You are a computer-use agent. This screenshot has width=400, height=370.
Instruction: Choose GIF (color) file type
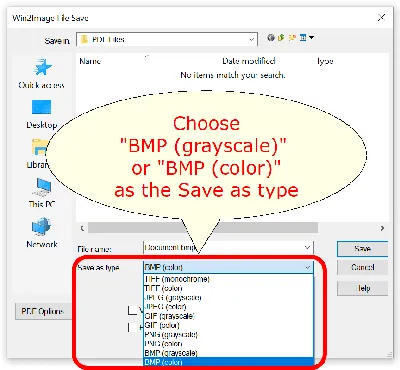[228, 325]
